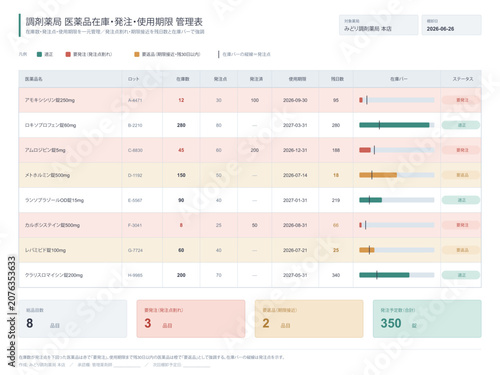Click the 要返品 status badge for レバミピド

pyautogui.click(x=461, y=250)
